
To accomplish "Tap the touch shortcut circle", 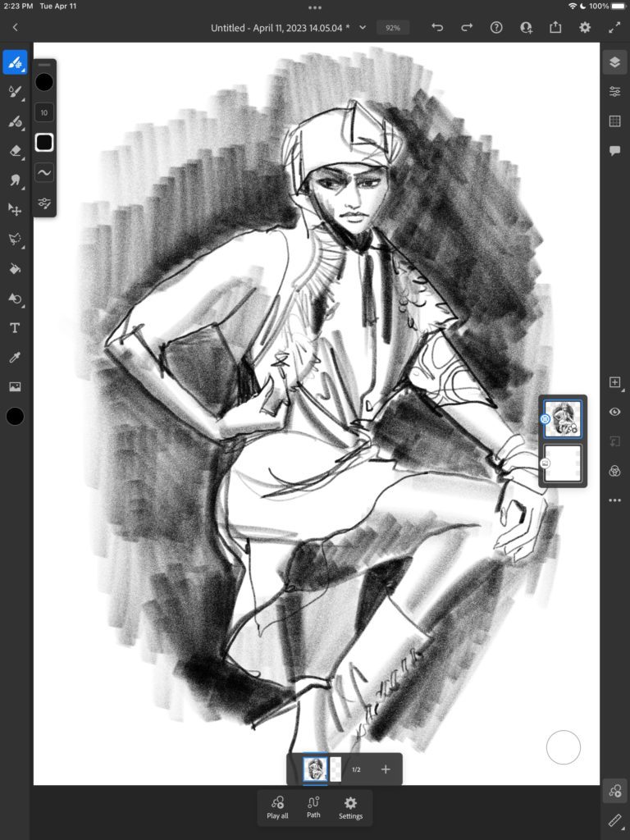I will tap(563, 746).
